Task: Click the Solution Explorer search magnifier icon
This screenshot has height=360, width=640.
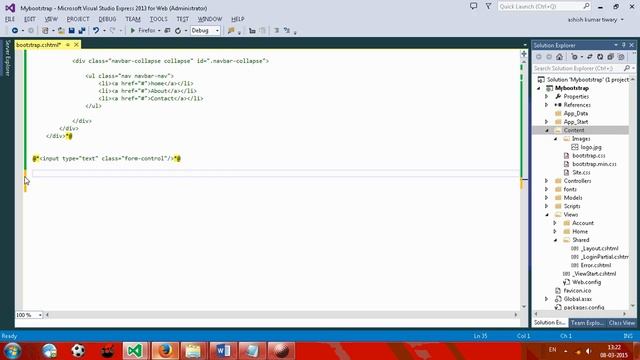Action: click(627, 68)
